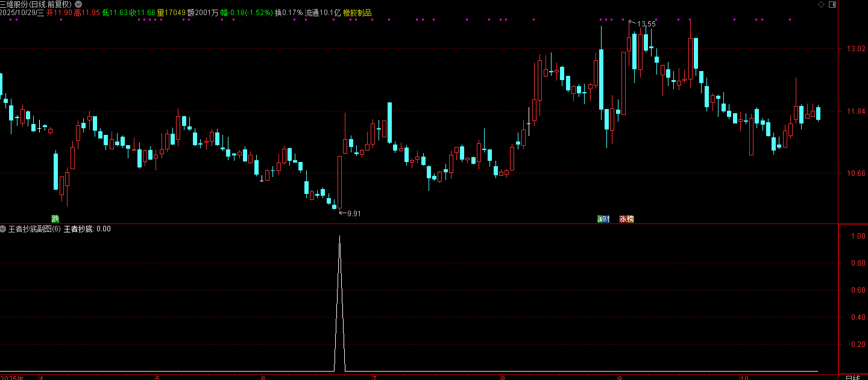Click the 跌 event marker below chart
868x380 pixels.
[x=55, y=219]
